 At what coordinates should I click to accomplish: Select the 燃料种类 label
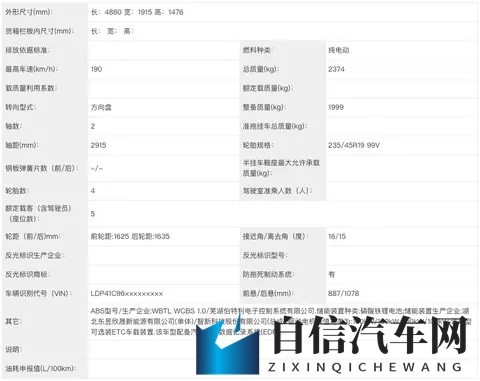point(257,50)
